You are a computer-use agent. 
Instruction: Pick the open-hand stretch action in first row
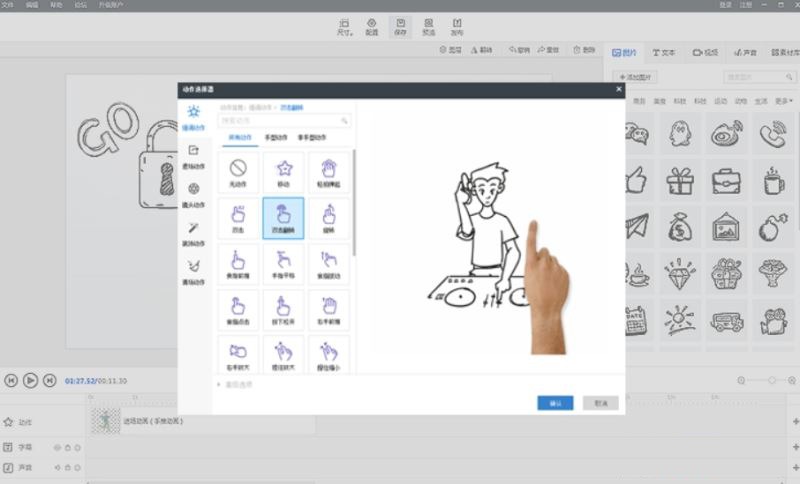point(329,172)
